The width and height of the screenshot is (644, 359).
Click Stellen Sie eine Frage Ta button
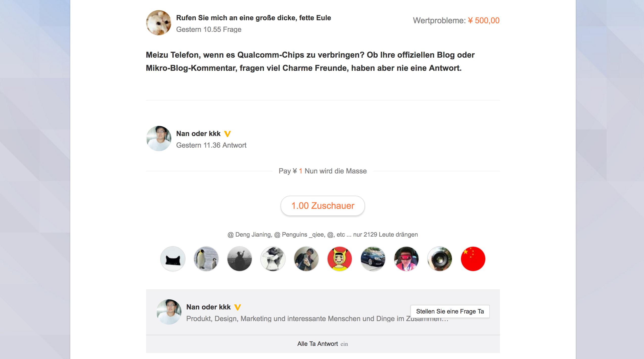tap(450, 311)
